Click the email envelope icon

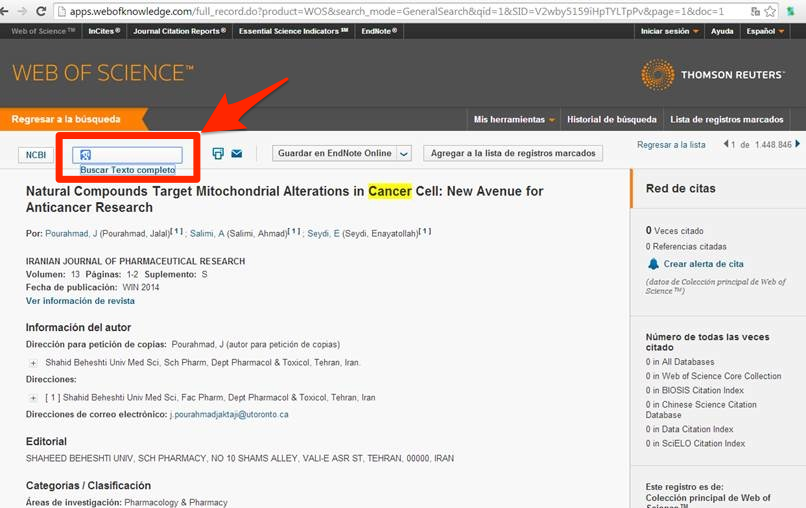[x=236, y=153]
